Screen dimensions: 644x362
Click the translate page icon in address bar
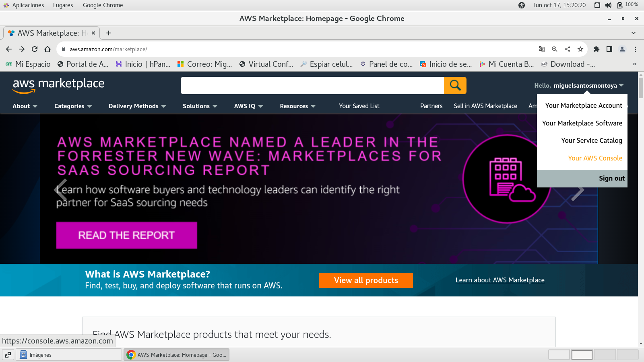[x=542, y=49]
